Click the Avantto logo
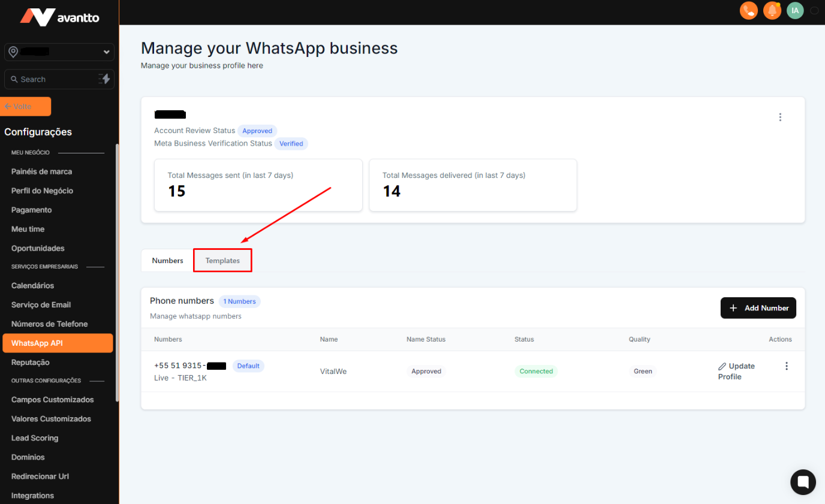Screen dimensions: 825x504 pyautogui.click(x=59, y=17)
